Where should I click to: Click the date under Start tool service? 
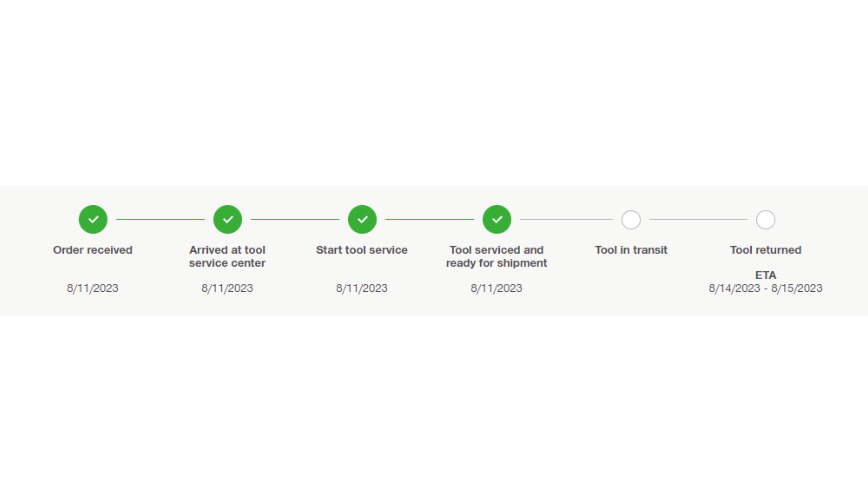coord(362,288)
